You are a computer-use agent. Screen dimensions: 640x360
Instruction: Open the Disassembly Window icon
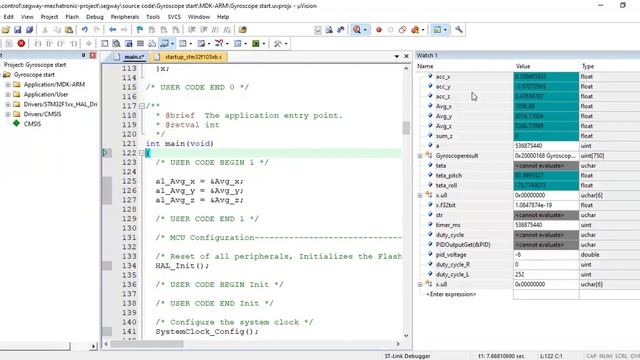tap(116, 43)
